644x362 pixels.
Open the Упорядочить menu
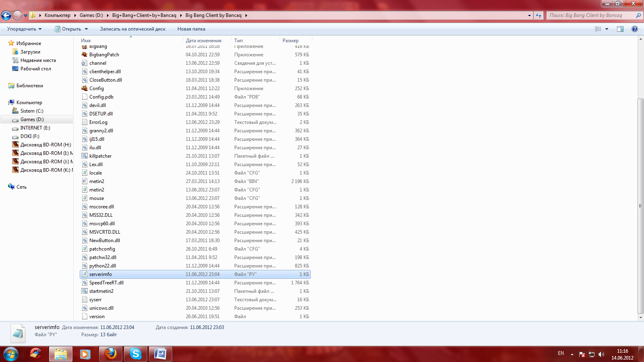coord(24,29)
